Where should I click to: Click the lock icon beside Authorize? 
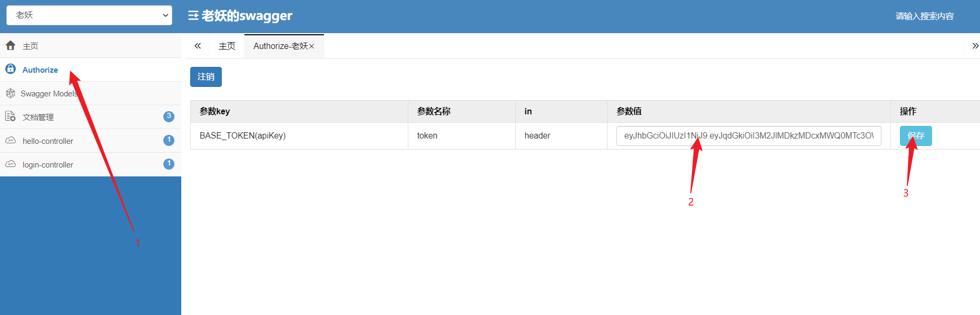(x=11, y=69)
